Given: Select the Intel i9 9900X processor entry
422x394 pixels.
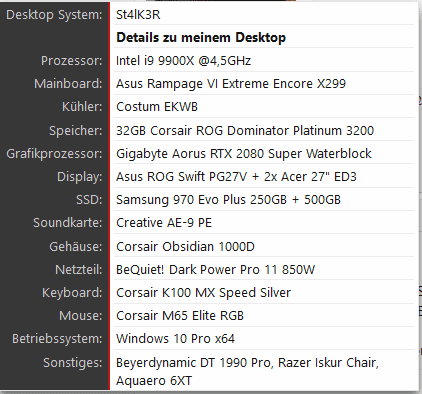Looking at the screenshot, I should (x=183, y=61).
